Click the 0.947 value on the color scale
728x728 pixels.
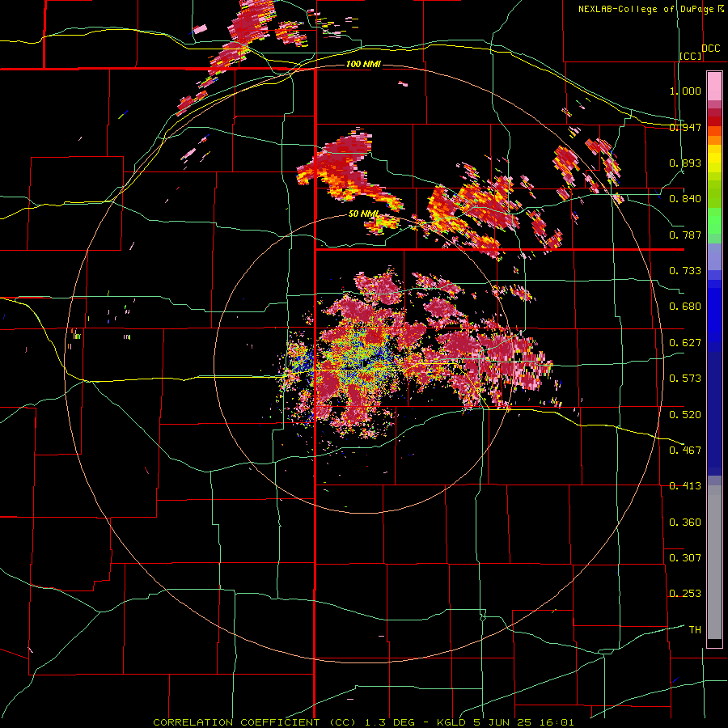pyautogui.click(x=685, y=127)
